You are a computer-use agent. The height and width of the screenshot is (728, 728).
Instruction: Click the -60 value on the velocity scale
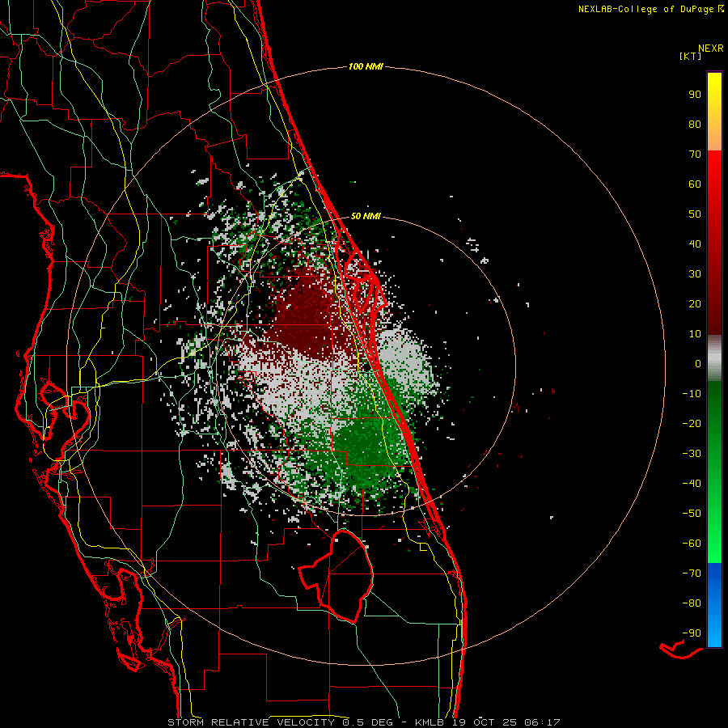point(692,544)
